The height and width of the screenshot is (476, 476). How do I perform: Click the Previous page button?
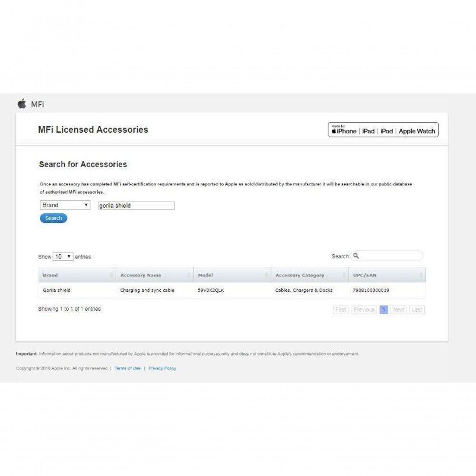click(364, 310)
